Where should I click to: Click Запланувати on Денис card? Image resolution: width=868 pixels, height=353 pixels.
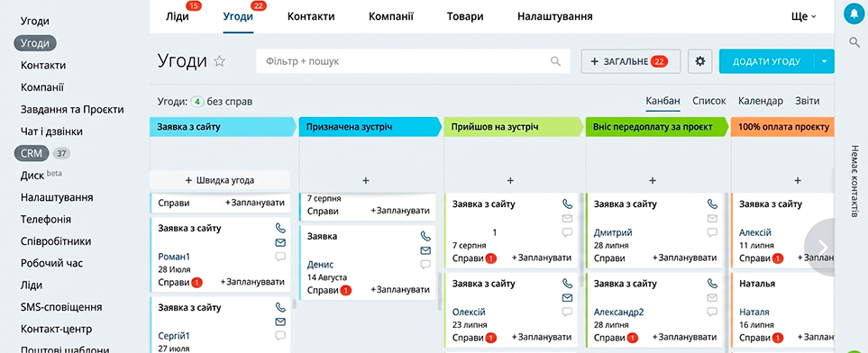[x=400, y=290]
